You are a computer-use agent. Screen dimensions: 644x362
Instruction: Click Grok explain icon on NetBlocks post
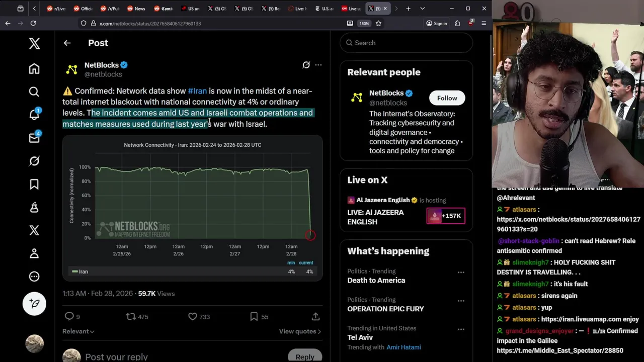[306, 65]
